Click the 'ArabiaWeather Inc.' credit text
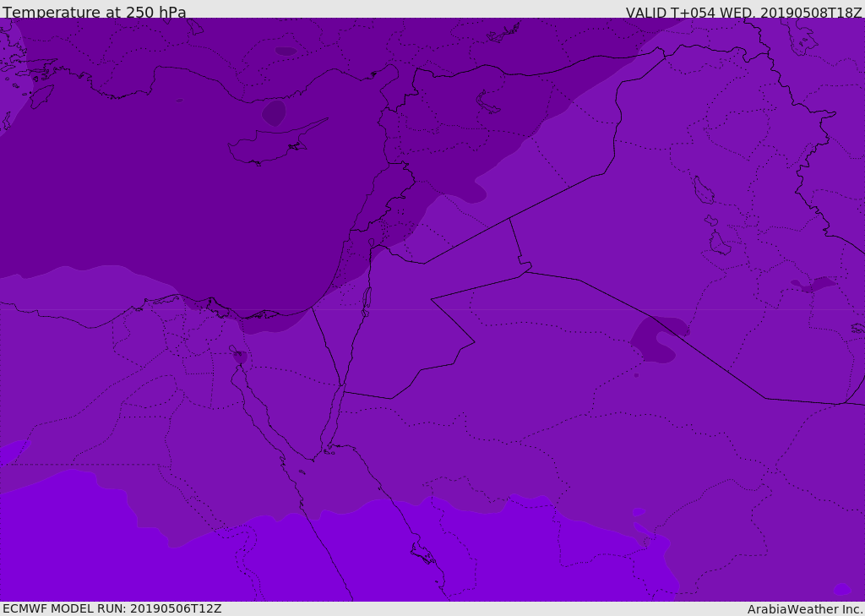The width and height of the screenshot is (865, 616). point(805,609)
